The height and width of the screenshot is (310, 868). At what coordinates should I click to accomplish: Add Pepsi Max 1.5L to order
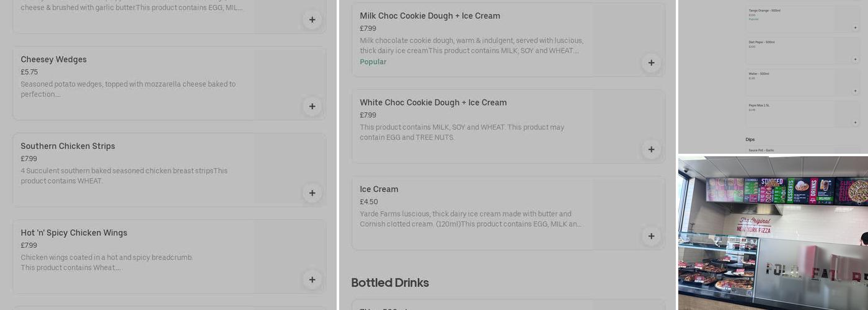[855, 122]
